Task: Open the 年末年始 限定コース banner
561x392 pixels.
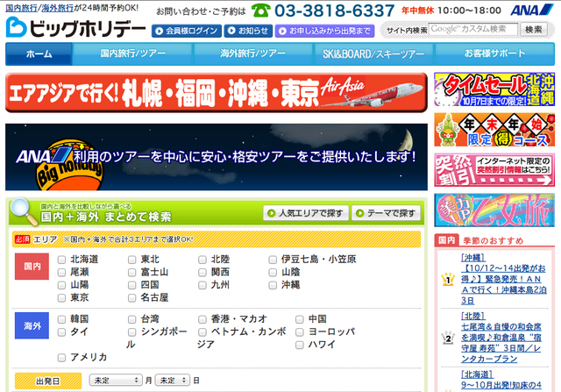Action: (x=494, y=130)
